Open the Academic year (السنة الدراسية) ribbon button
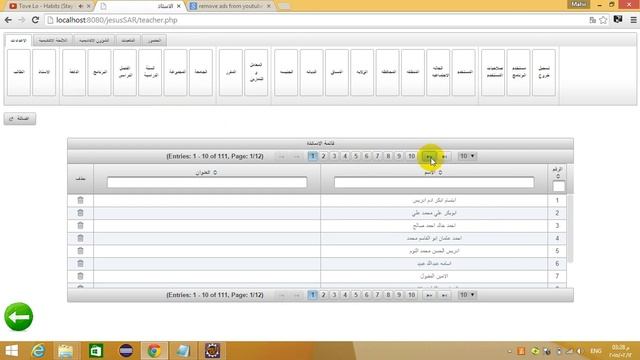The image size is (640, 360). pos(150,72)
